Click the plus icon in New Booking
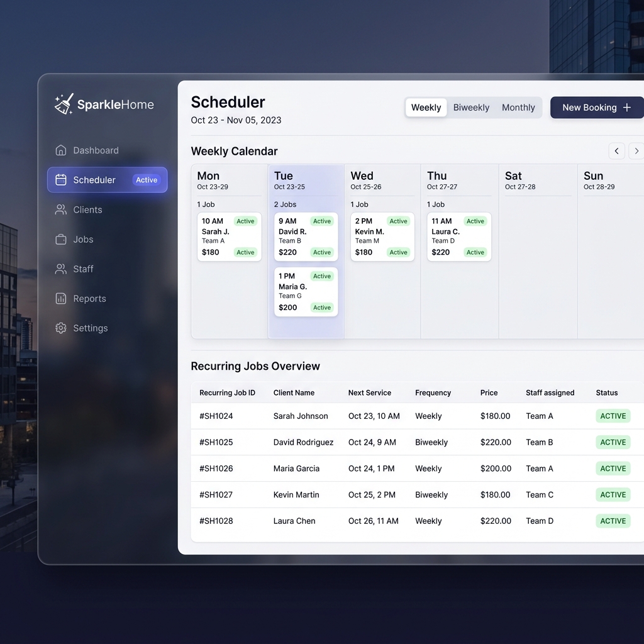644x644 pixels. pos(627,108)
